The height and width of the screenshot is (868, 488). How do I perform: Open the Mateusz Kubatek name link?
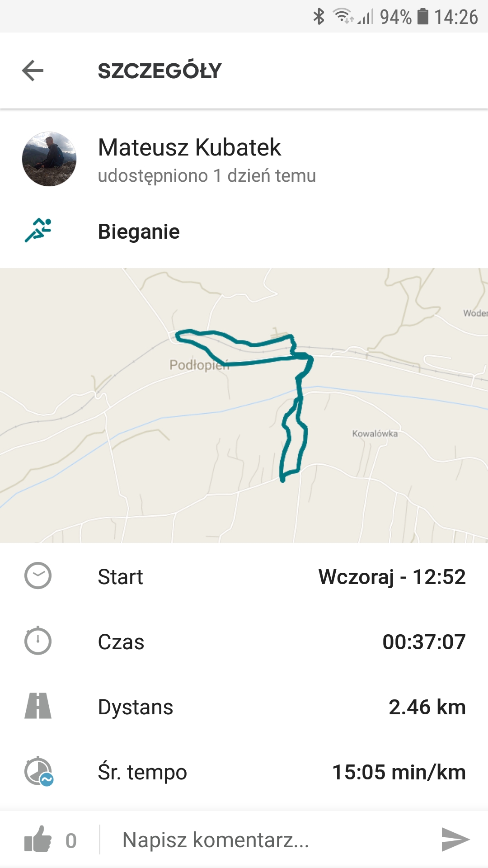189,147
